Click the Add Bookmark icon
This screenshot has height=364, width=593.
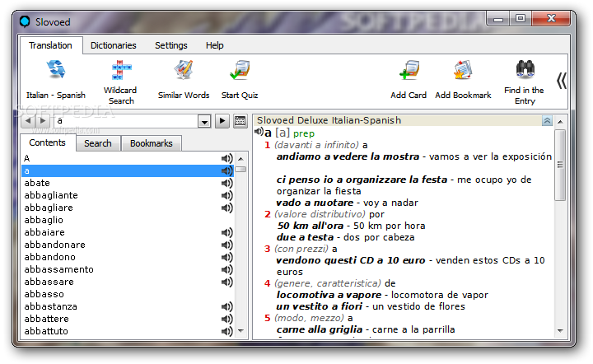tap(463, 70)
